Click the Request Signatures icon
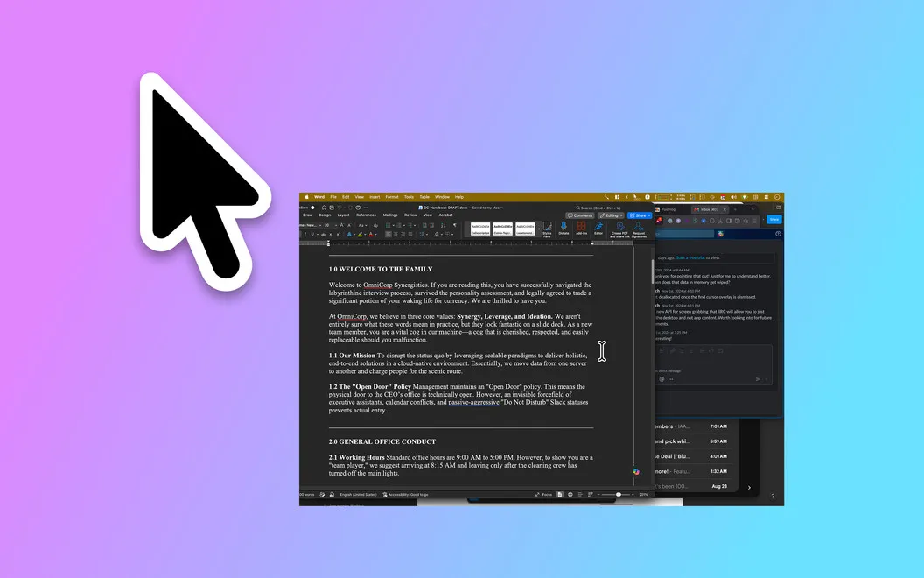 [639, 229]
